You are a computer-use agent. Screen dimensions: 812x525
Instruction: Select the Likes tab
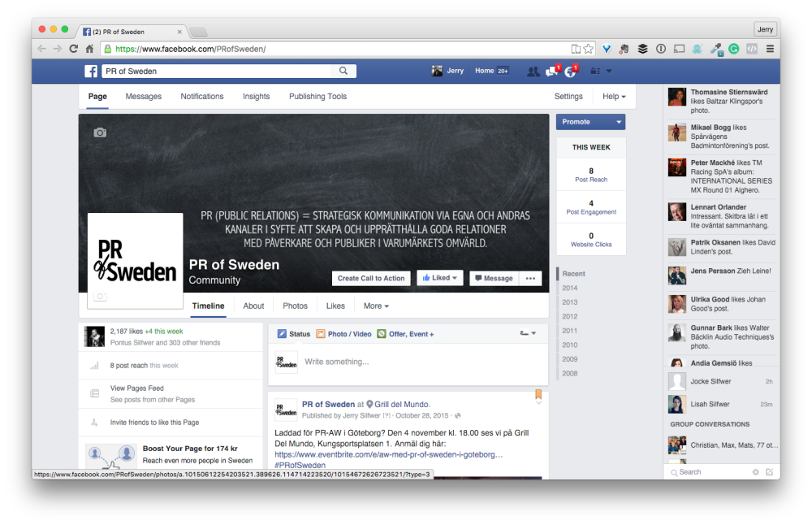point(335,306)
